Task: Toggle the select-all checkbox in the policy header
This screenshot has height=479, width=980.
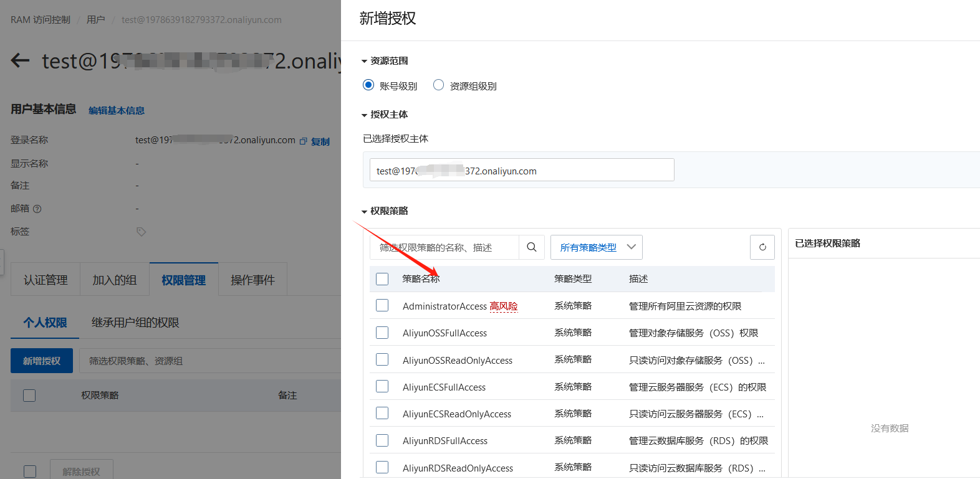Action: click(x=382, y=279)
